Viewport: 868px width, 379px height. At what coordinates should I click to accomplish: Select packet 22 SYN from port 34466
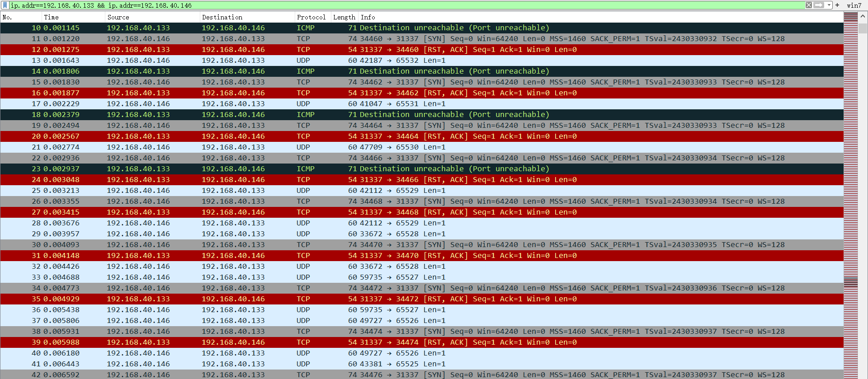coord(422,158)
